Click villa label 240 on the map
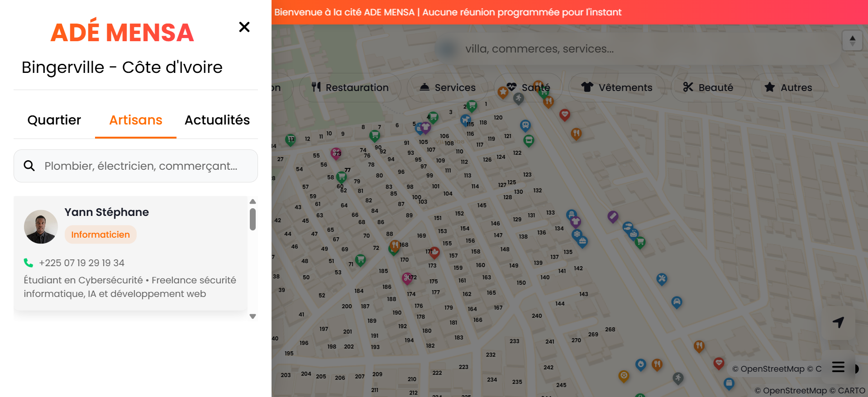This screenshot has height=397, width=868. tap(537, 316)
